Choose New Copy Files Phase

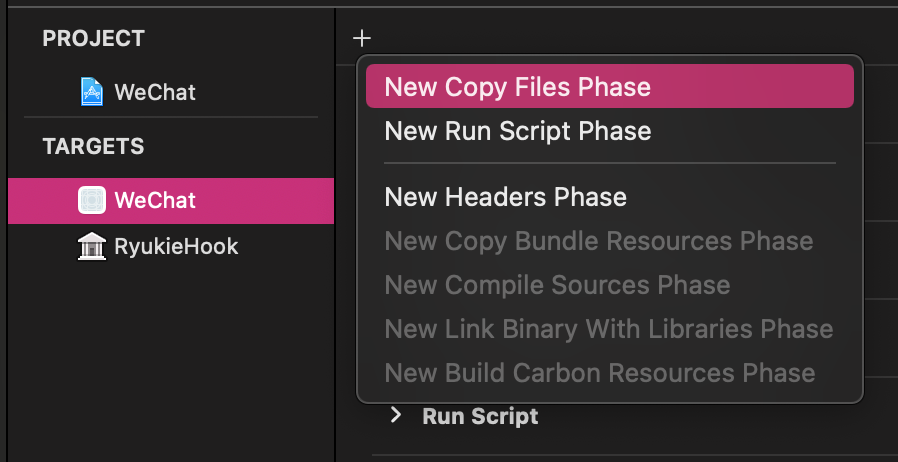point(609,86)
